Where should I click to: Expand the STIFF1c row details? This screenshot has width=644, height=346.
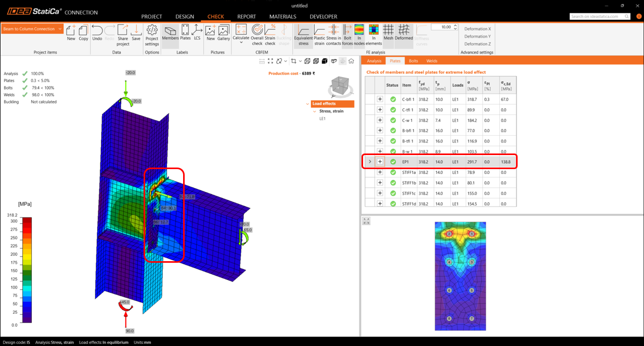click(x=380, y=193)
